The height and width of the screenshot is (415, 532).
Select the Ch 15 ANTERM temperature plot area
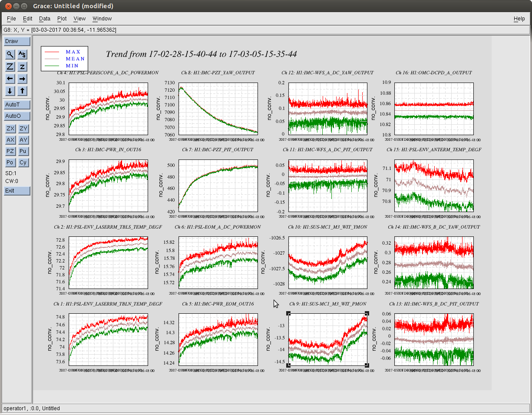434,186
